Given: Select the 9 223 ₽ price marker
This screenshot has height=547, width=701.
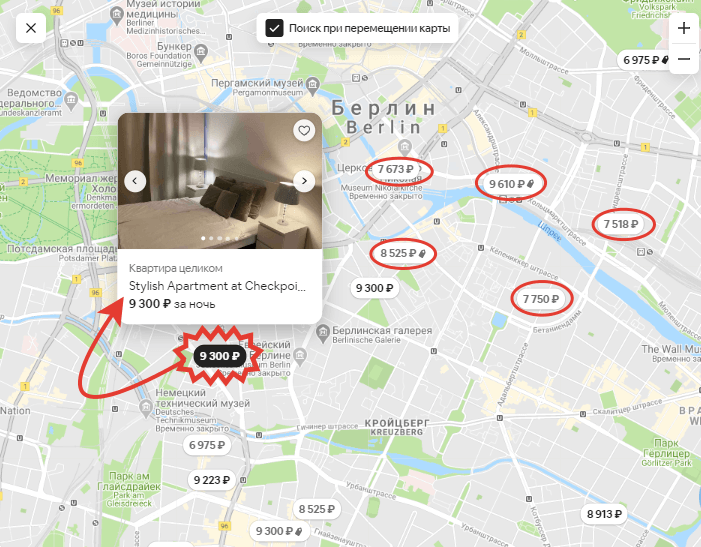Looking at the screenshot, I should 212,480.
